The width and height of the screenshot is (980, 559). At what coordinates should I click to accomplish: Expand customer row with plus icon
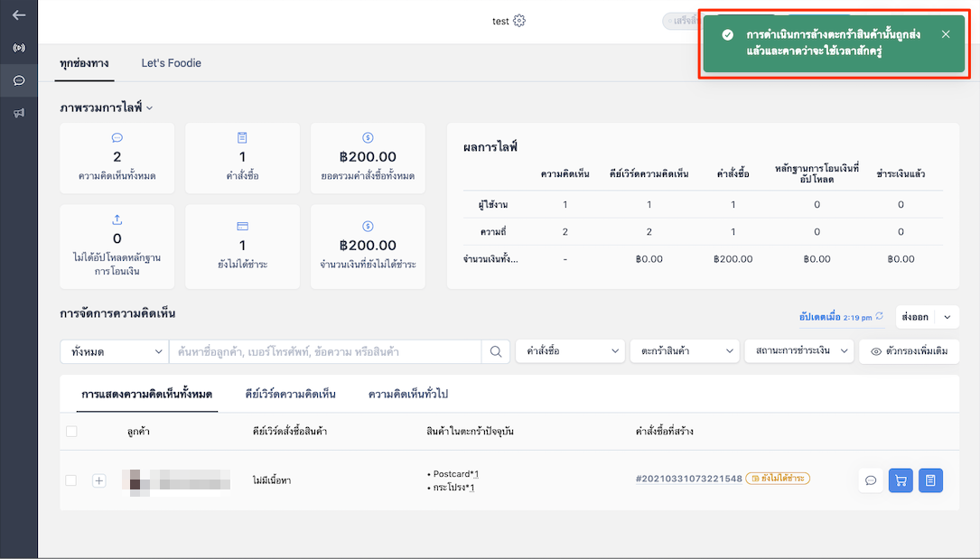click(98, 480)
